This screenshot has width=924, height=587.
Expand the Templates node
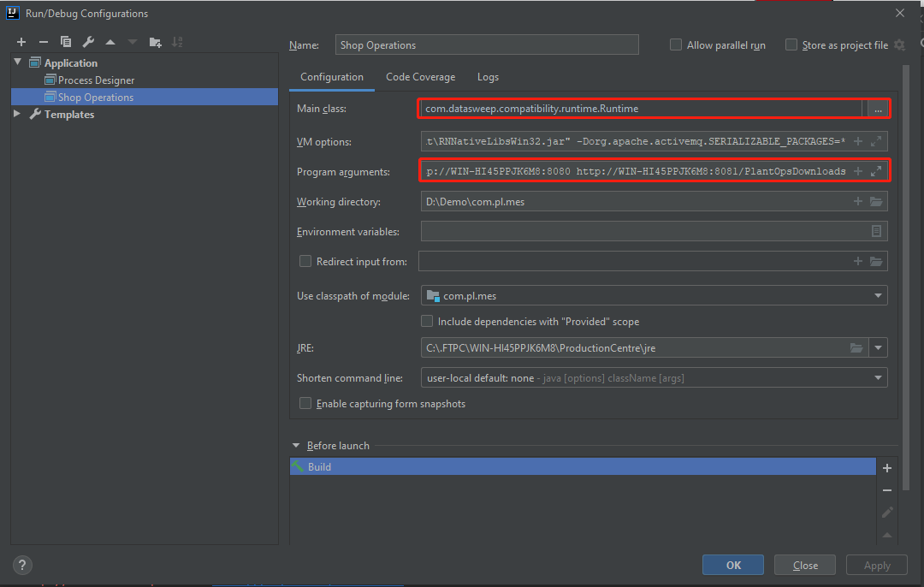pos(15,114)
